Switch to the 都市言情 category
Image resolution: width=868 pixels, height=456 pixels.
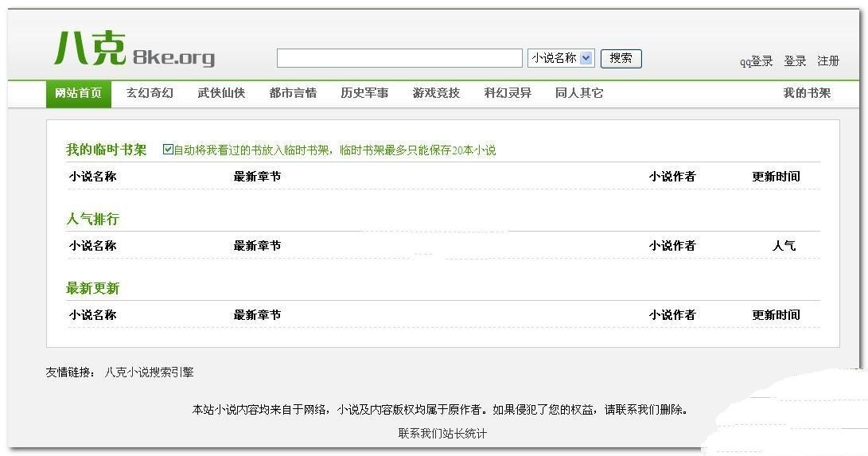tap(293, 93)
